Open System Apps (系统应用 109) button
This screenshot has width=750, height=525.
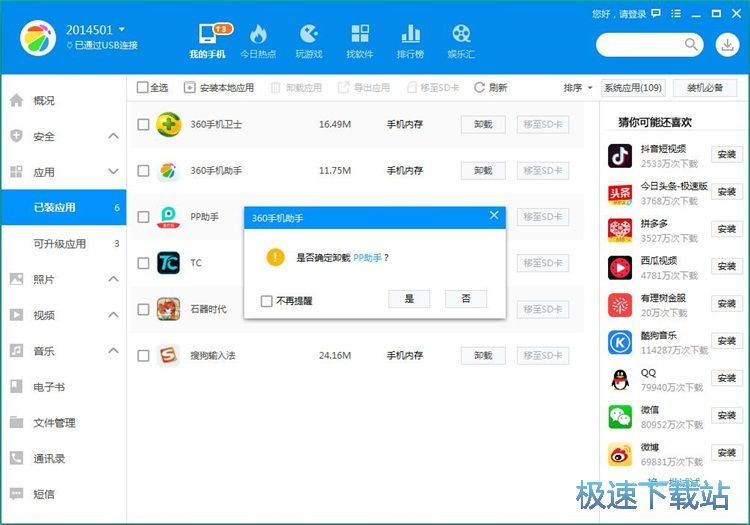tap(633, 88)
